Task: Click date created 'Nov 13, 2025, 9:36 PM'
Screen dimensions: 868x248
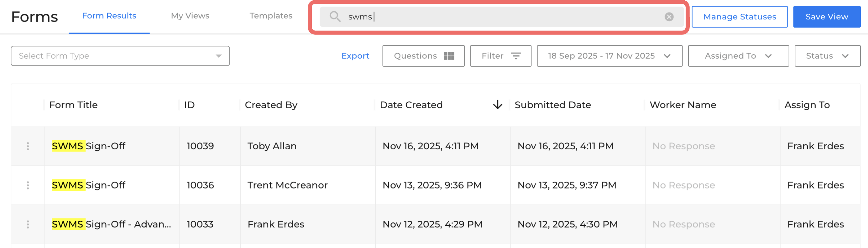Action: click(x=432, y=185)
